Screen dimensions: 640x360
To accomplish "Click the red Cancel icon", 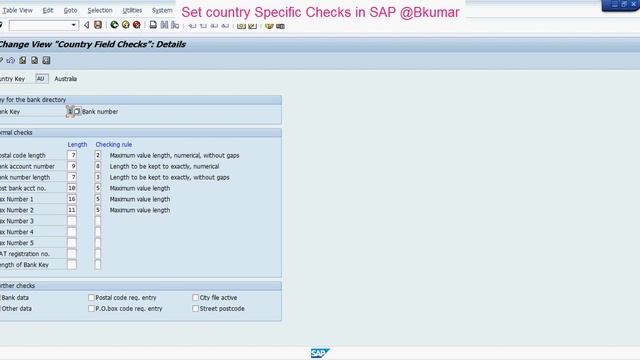I will click(x=137, y=25).
